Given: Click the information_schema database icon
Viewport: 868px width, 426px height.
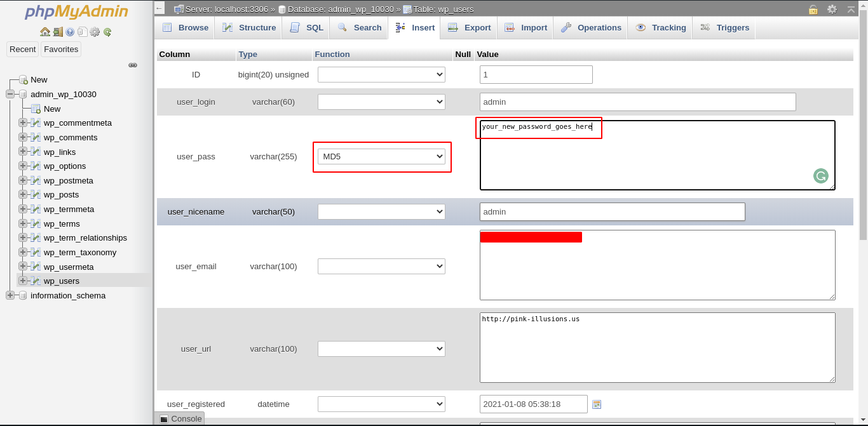Looking at the screenshot, I should (24, 295).
